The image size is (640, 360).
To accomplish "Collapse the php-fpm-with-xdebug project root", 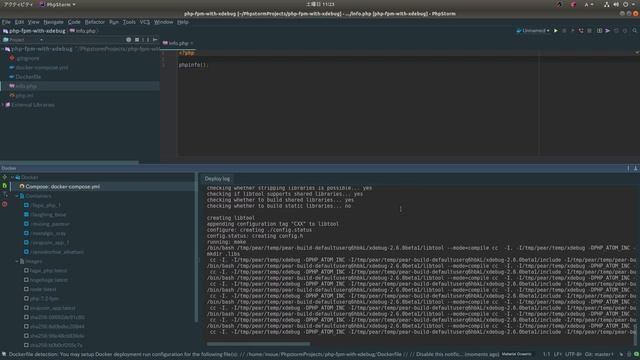I will [3, 49].
